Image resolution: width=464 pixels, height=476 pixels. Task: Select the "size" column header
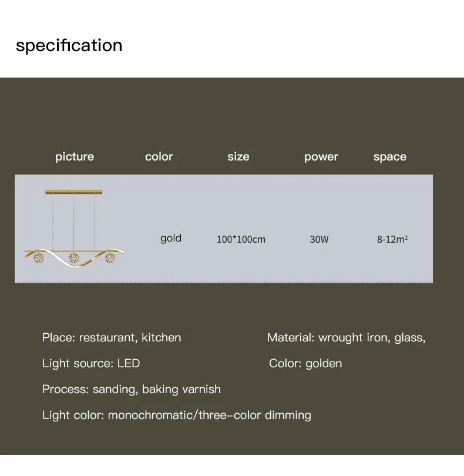click(x=238, y=157)
